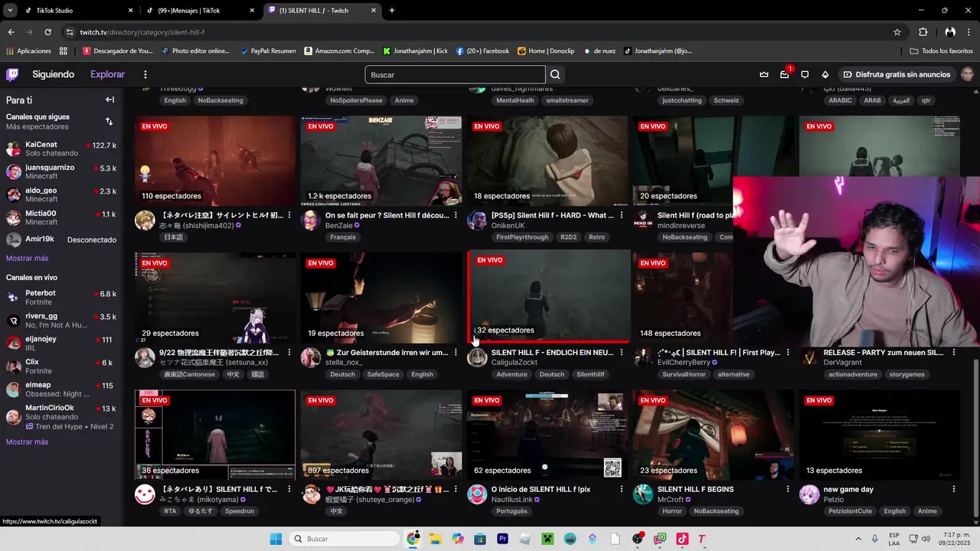Open Peterbot channel in sidebar

coord(61,298)
